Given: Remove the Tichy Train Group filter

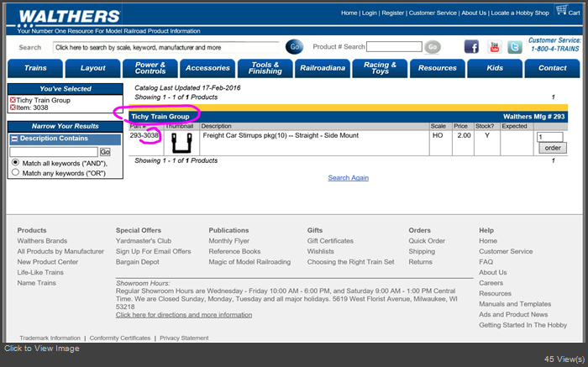Looking at the screenshot, I should (13, 100).
